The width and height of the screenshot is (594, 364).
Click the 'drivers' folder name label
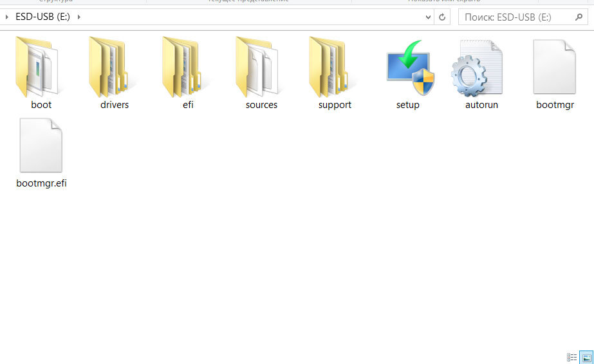pos(115,105)
